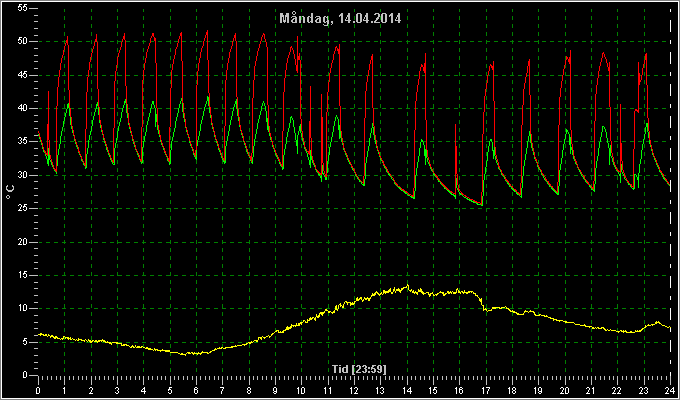Click the red curve peak near hour 1
This screenshot has height=400, width=680.
(67, 38)
